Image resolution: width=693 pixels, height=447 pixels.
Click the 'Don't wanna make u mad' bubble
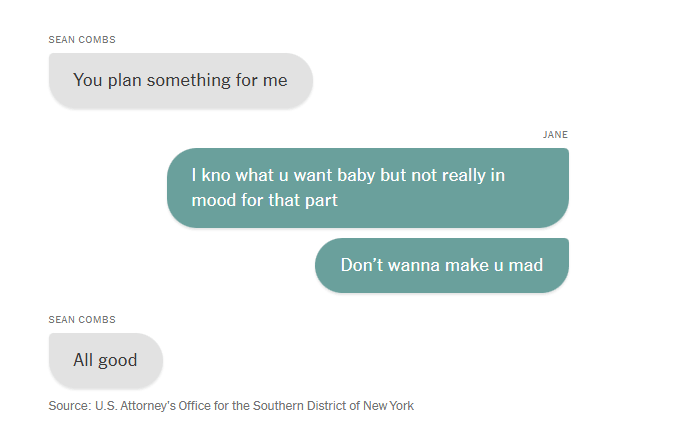(x=442, y=265)
